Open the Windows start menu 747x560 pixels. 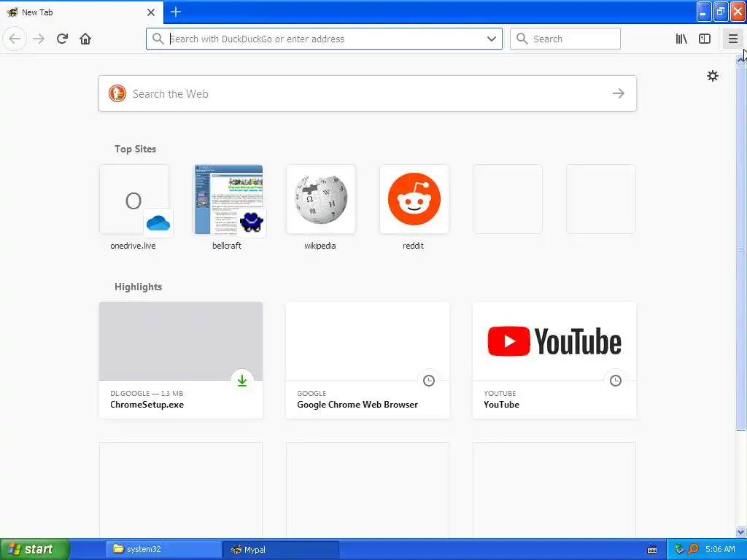click(34, 549)
